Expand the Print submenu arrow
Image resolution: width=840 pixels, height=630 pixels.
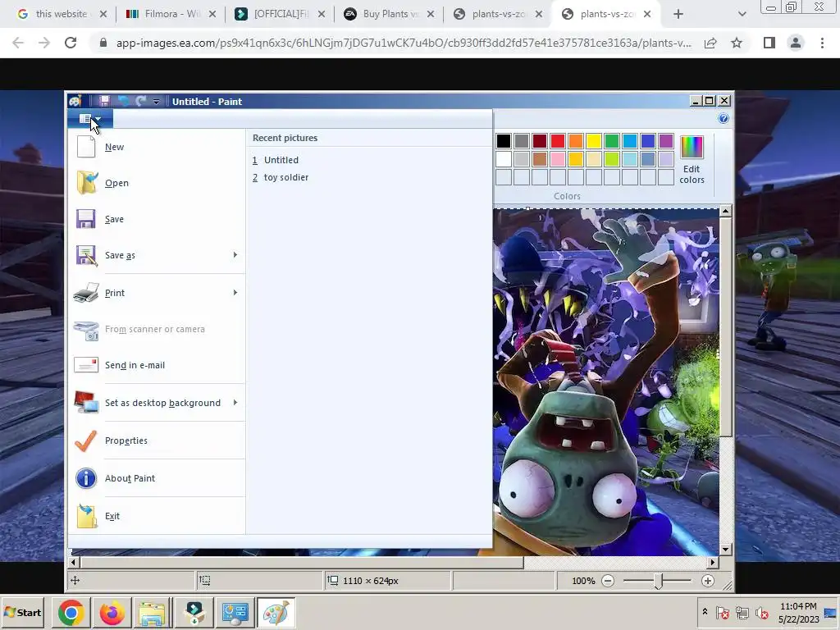coord(235,293)
